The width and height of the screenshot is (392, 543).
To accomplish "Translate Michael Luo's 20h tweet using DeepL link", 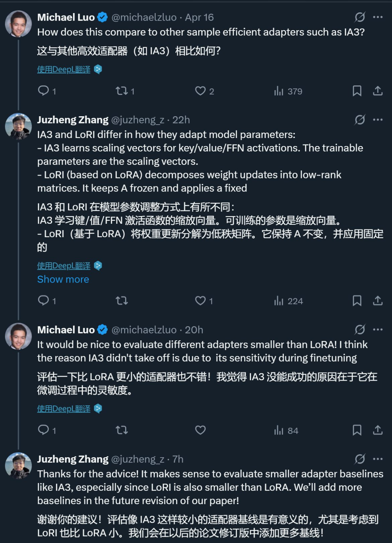I will [x=64, y=409].
